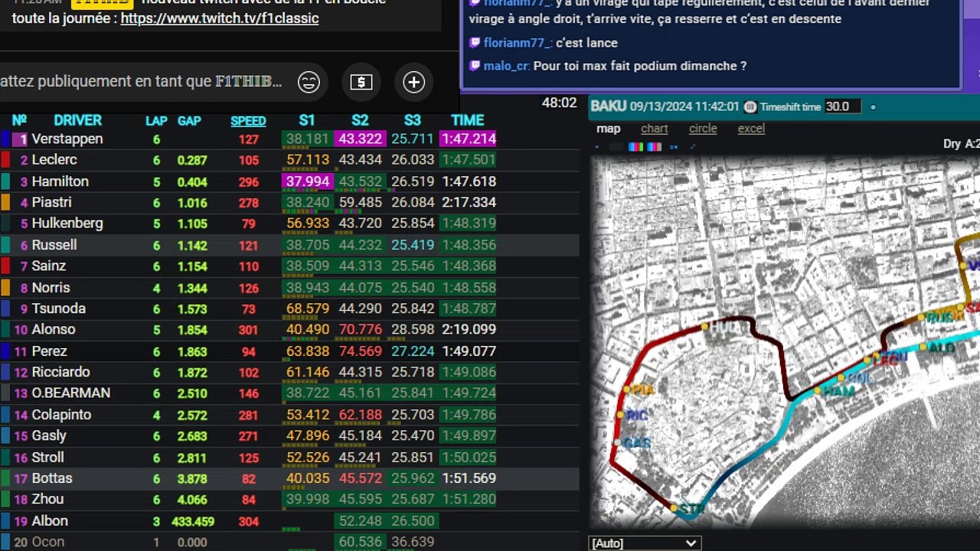Click the small blue dot after timeshift field
This screenshot has height=551, width=980.
(x=873, y=107)
